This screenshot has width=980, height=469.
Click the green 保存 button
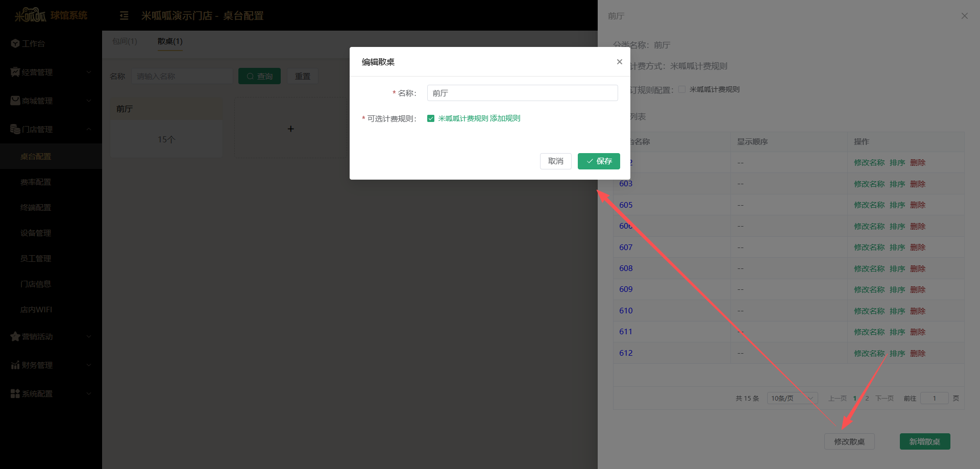click(x=598, y=161)
